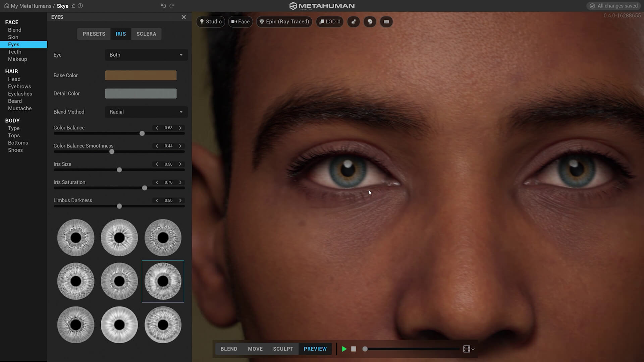Toggle the clay head preview mode
The height and width of the screenshot is (362, 644).
370,21
